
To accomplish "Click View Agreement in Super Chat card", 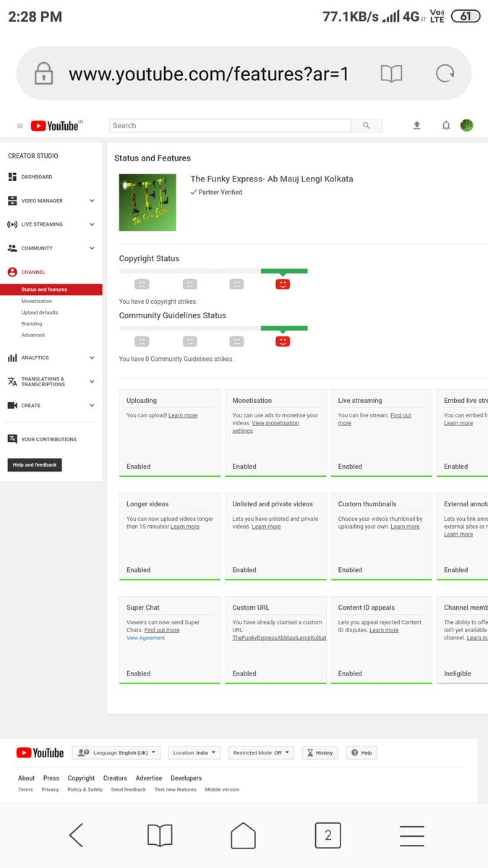I will (x=146, y=638).
